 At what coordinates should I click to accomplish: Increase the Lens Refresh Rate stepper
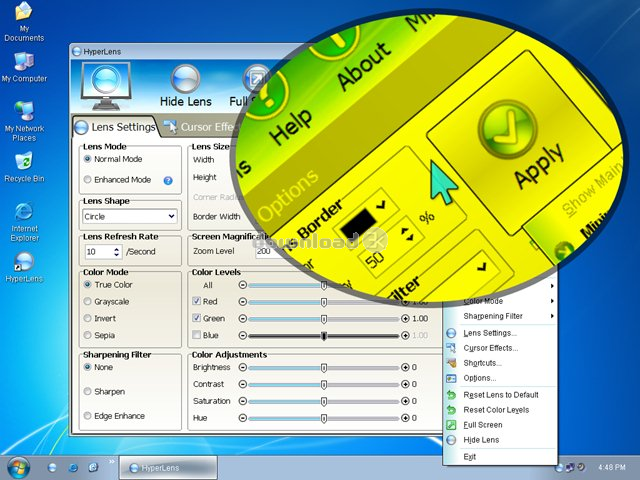pyautogui.click(x=117, y=249)
